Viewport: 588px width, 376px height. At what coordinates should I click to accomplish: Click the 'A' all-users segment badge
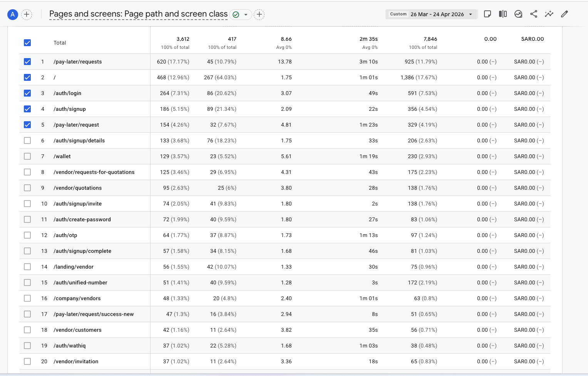13,15
